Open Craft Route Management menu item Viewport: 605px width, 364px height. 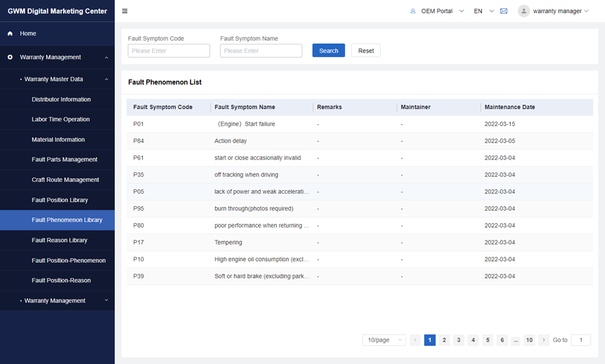coord(57,179)
